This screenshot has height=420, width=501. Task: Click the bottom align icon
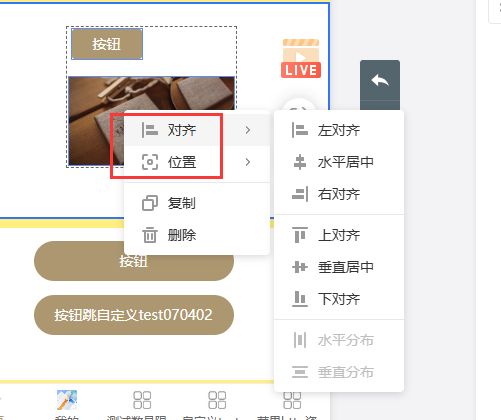click(299, 299)
